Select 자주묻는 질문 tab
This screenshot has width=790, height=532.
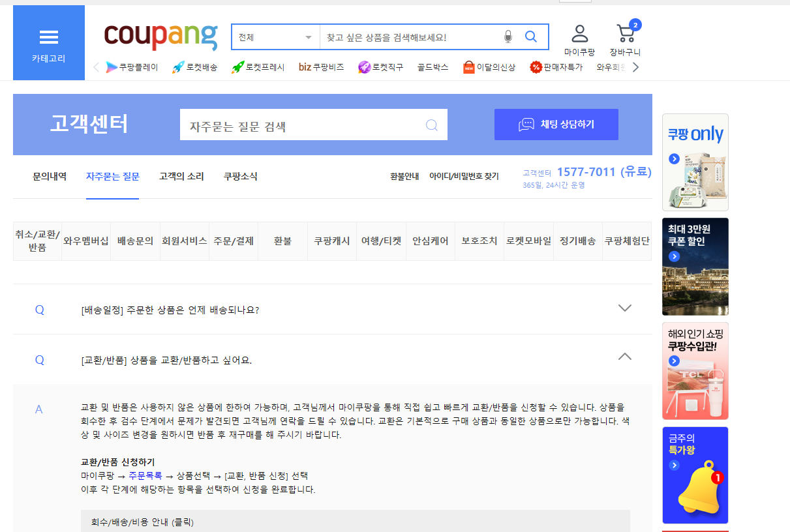(x=112, y=176)
